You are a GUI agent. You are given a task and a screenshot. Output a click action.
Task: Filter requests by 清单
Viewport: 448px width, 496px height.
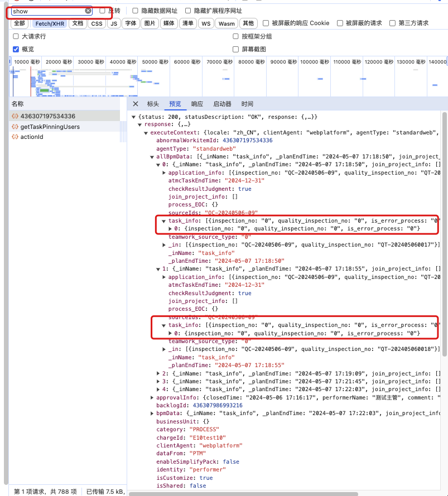[x=188, y=23]
